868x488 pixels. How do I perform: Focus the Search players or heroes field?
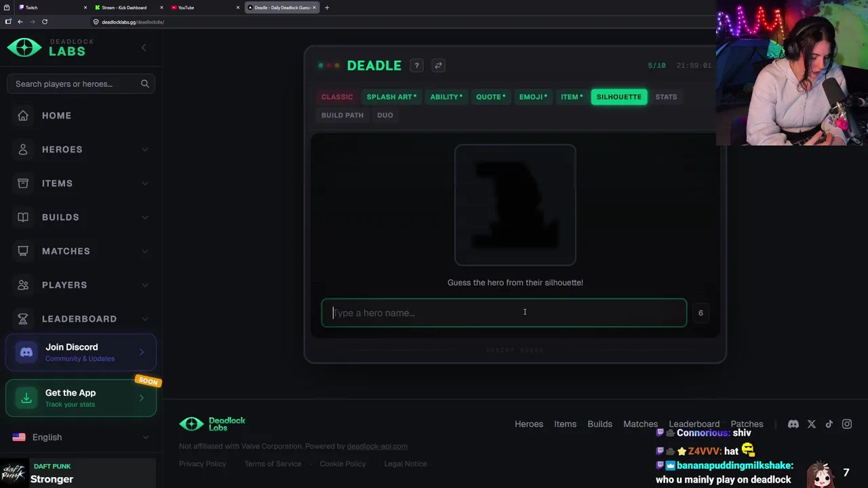(81, 84)
